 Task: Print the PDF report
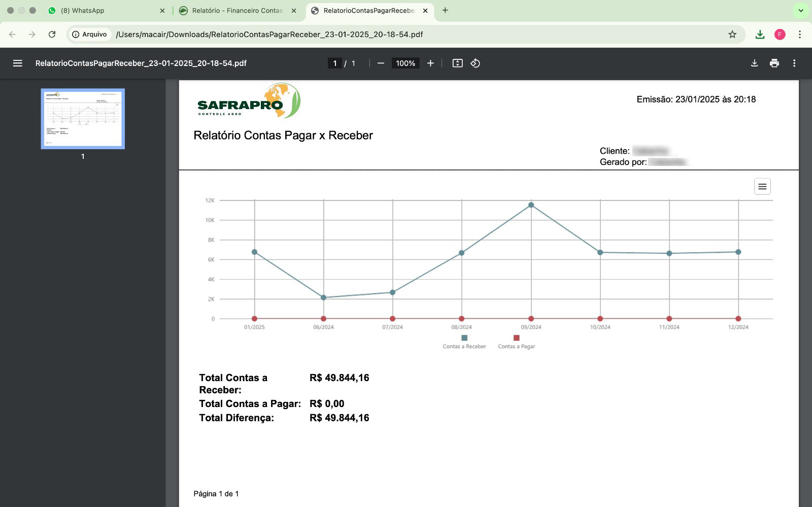[x=774, y=63]
